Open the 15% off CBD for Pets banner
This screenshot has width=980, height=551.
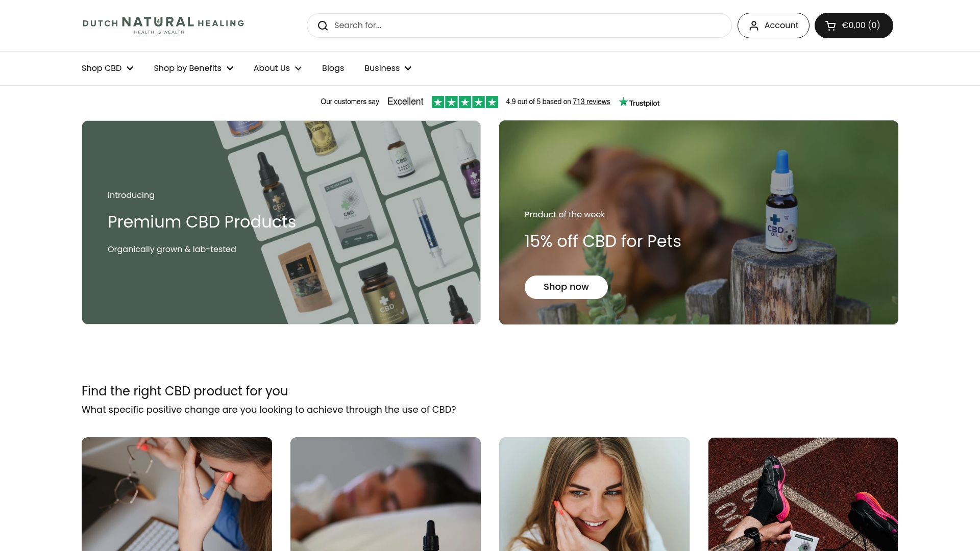699,222
